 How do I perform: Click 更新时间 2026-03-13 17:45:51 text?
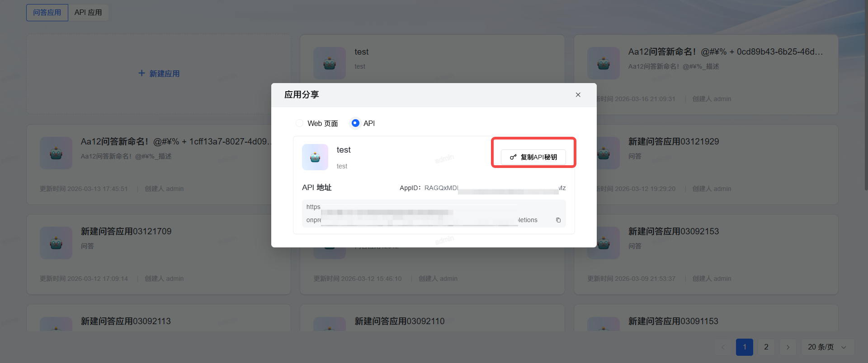[84, 189]
